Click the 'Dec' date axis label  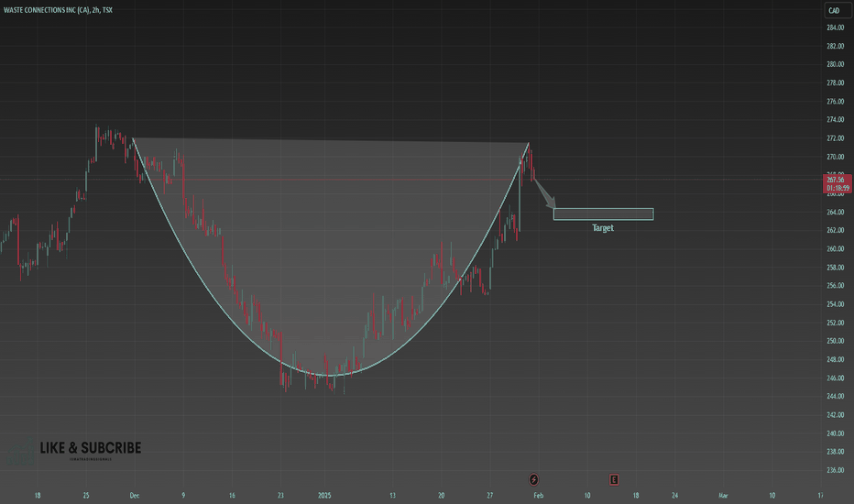coord(135,495)
